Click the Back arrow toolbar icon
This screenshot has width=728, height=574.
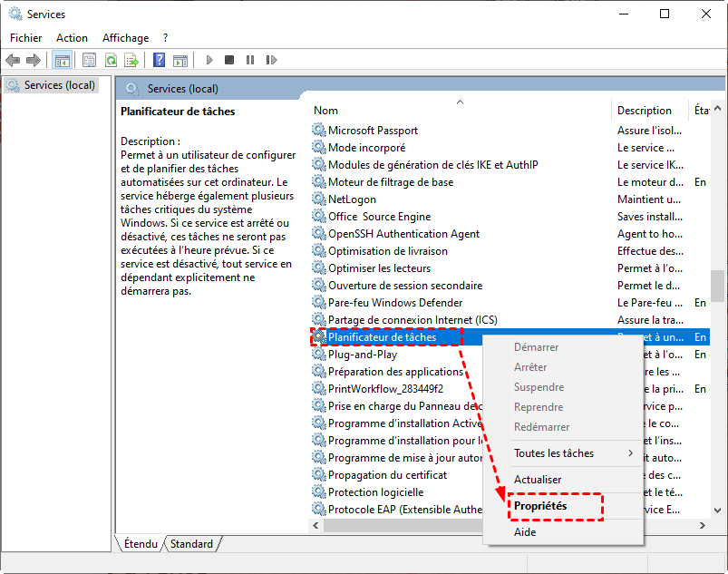pyautogui.click(x=13, y=60)
